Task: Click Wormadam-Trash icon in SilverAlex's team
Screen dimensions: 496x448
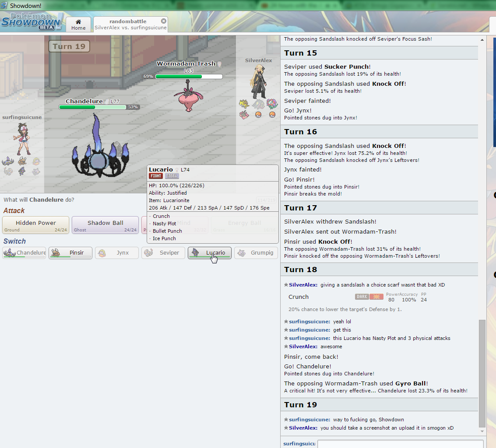Action: pos(244,115)
